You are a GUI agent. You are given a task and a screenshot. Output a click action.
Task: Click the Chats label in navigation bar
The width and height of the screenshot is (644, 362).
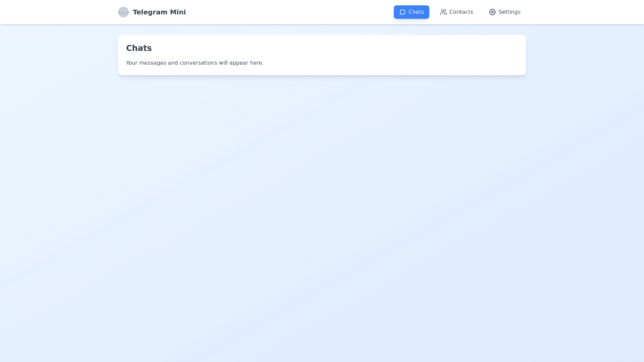coord(416,12)
